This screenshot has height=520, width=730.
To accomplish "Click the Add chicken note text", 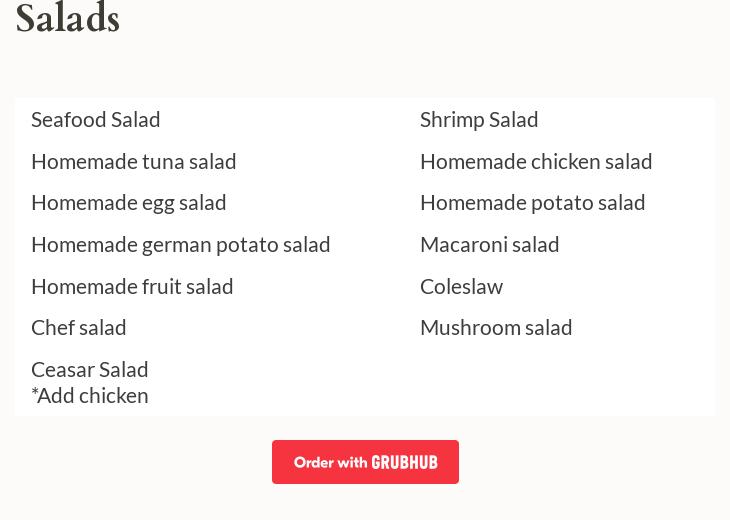I will coord(93,395).
